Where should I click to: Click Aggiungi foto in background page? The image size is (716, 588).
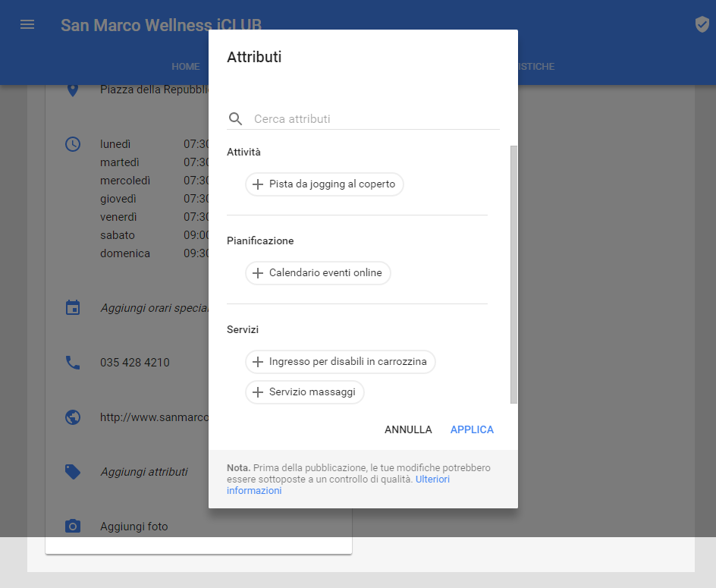point(133,527)
